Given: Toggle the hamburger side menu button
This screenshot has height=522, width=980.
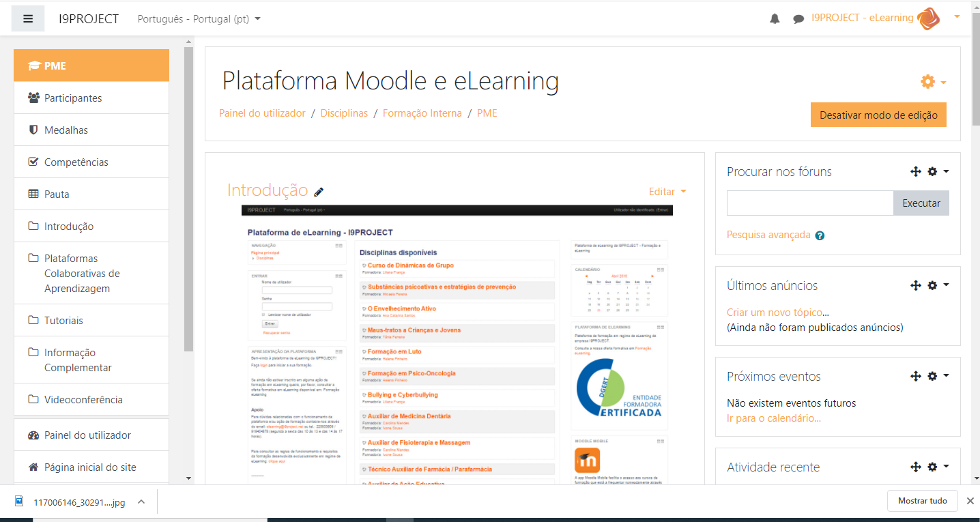Looking at the screenshot, I should pyautogui.click(x=28, y=18).
